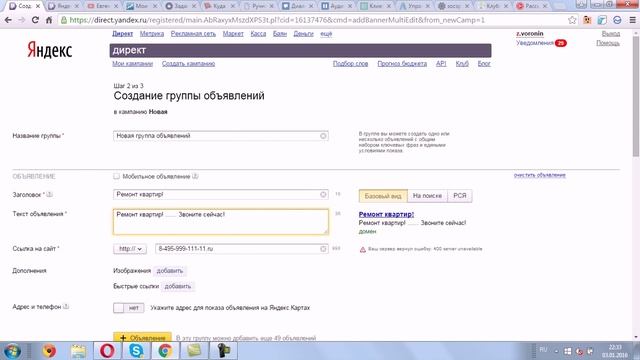
Task: Click the z.voronin username
Action: (530, 33)
